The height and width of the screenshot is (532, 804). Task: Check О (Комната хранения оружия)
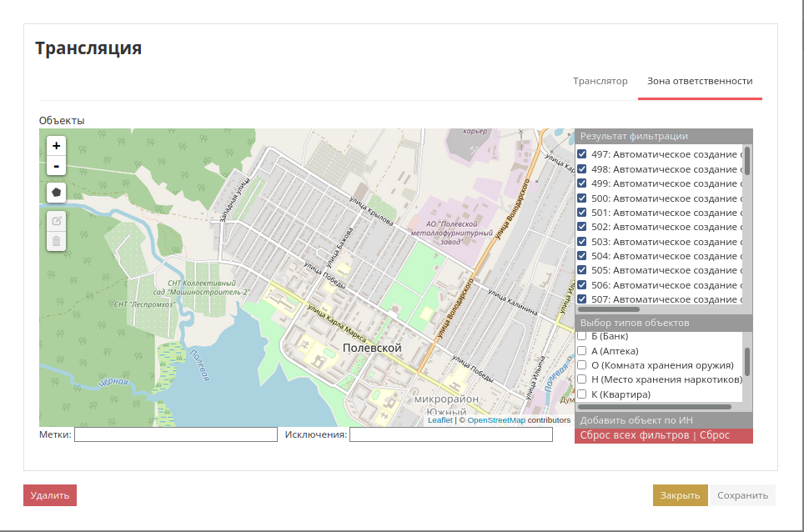pyautogui.click(x=582, y=365)
